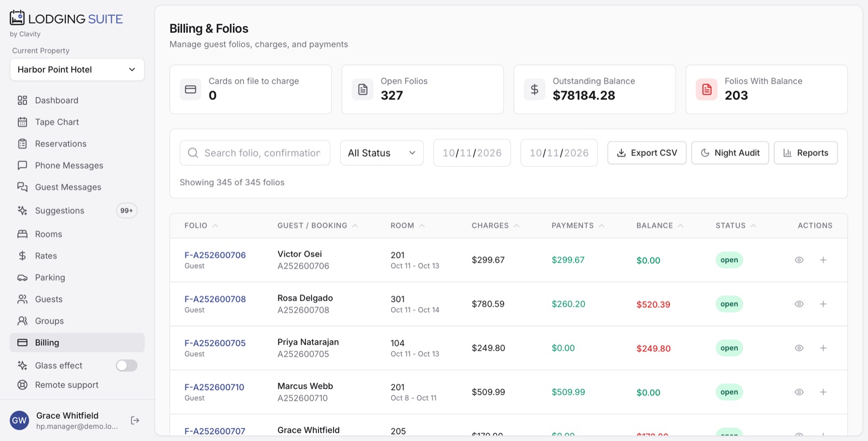Click the Groups icon in sidebar
The height and width of the screenshot is (441, 868).
click(x=22, y=321)
